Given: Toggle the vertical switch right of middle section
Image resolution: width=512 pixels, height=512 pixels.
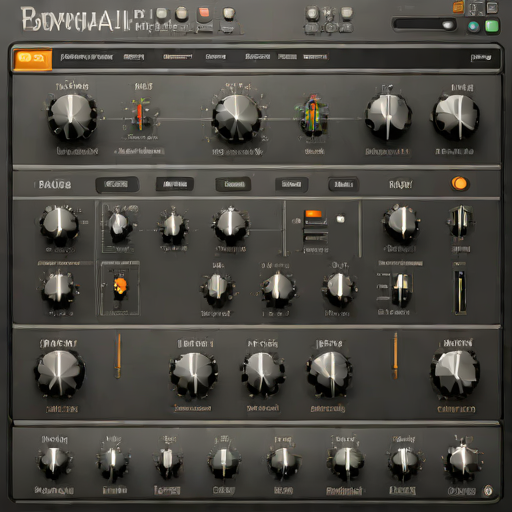Looking at the screenshot, I should 461,292.
